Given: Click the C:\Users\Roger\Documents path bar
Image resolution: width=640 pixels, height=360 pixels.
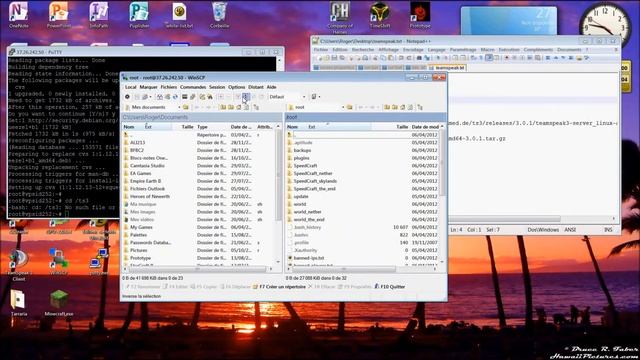Looking at the screenshot, I should pos(203,117).
